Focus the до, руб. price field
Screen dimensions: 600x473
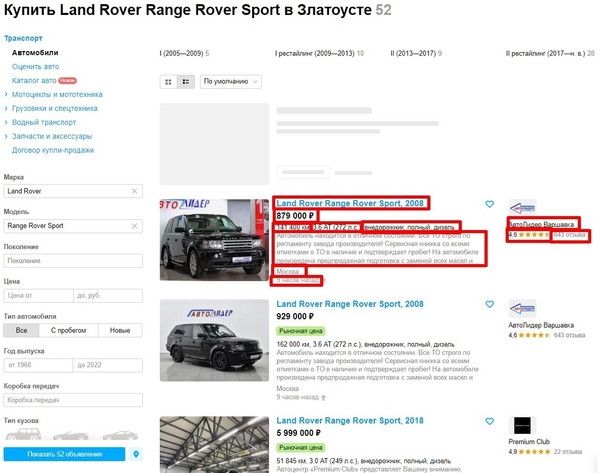coord(108,295)
